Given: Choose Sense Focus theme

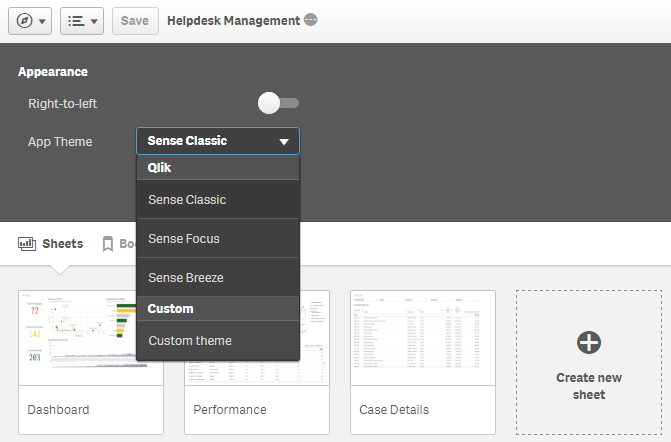Looking at the screenshot, I should tap(218, 239).
